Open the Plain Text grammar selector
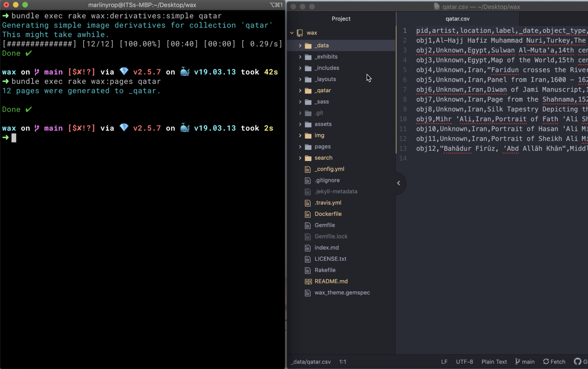Image resolution: width=588 pixels, height=369 pixels. 494,362
